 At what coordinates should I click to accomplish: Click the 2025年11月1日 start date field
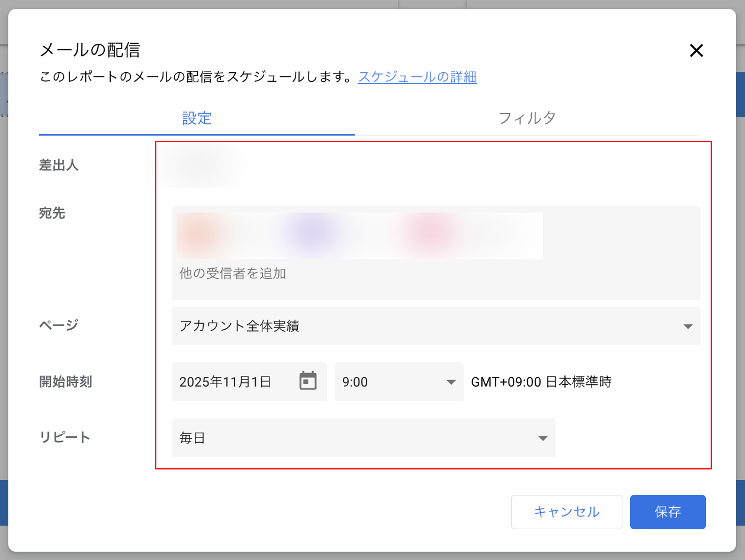[231, 382]
